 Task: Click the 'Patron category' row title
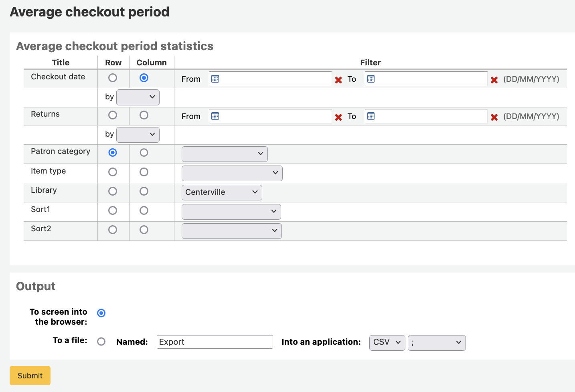click(61, 151)
